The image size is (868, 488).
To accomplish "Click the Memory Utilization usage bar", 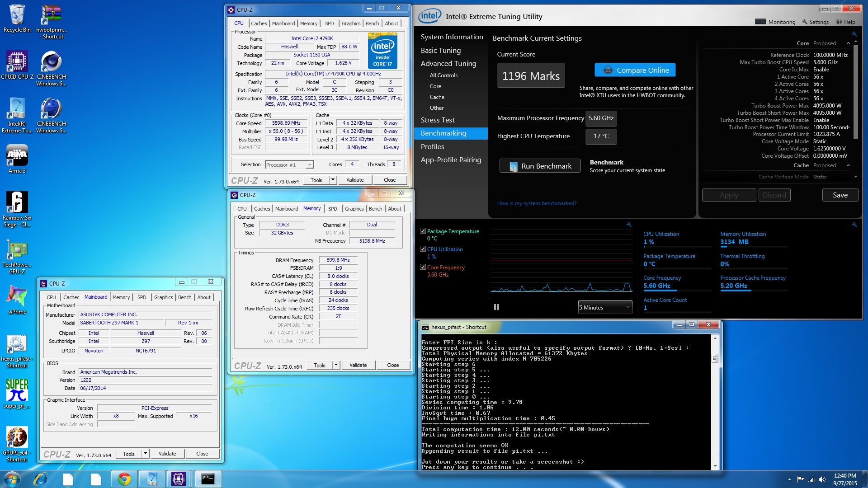I will click(x=754, y=247).
